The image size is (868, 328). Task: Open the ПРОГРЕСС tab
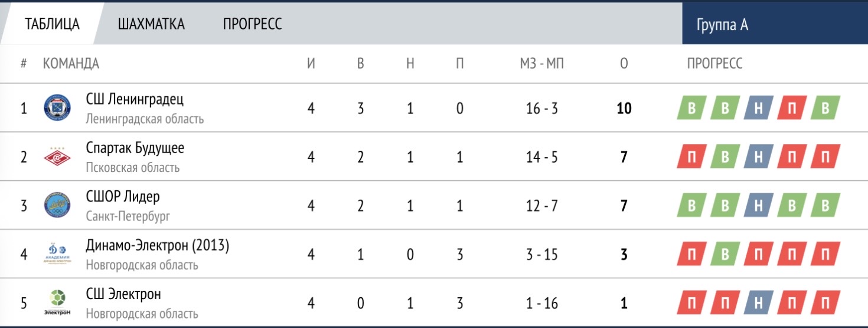coord(252,24)
